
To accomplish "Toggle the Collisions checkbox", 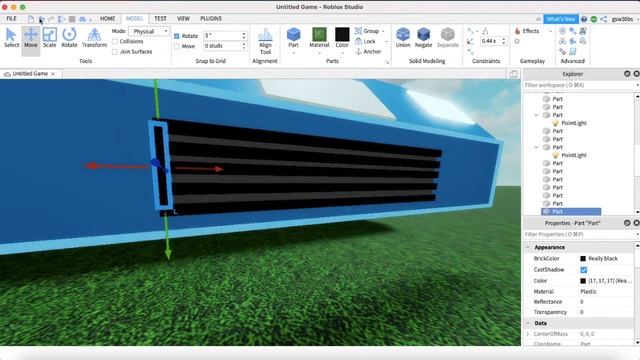I will tap(115, 42).
